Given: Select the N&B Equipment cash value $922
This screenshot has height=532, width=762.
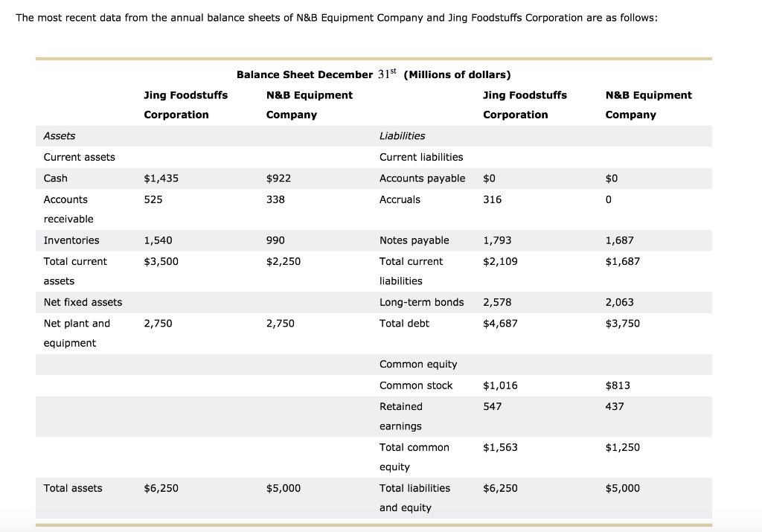Looking at the screenshot, I should [278, 179].
